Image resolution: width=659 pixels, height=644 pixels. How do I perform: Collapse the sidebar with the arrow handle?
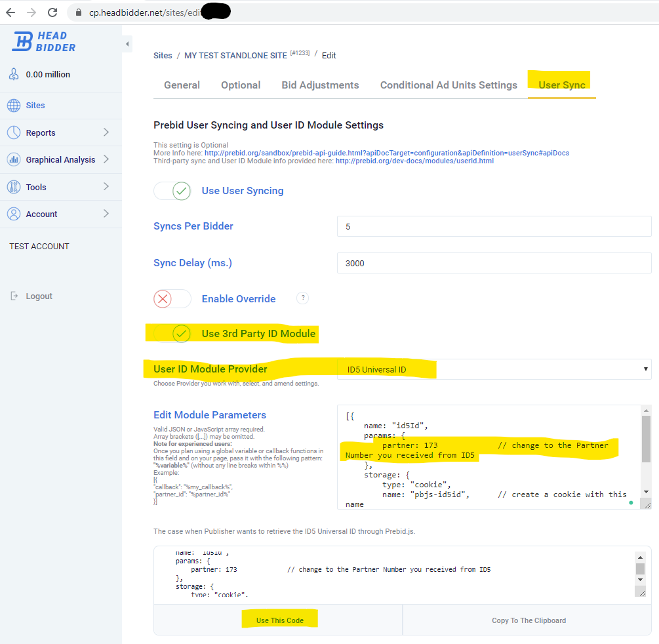tap(127, 44)
